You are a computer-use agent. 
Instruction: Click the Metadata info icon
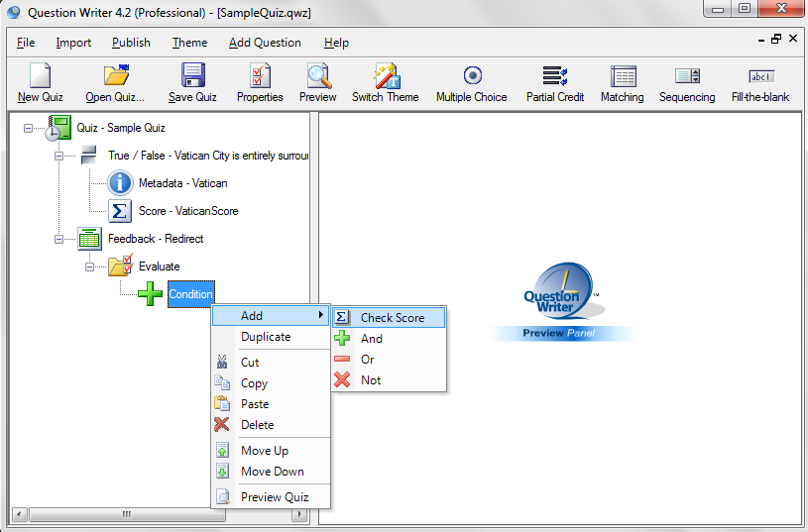click(120, 183)
